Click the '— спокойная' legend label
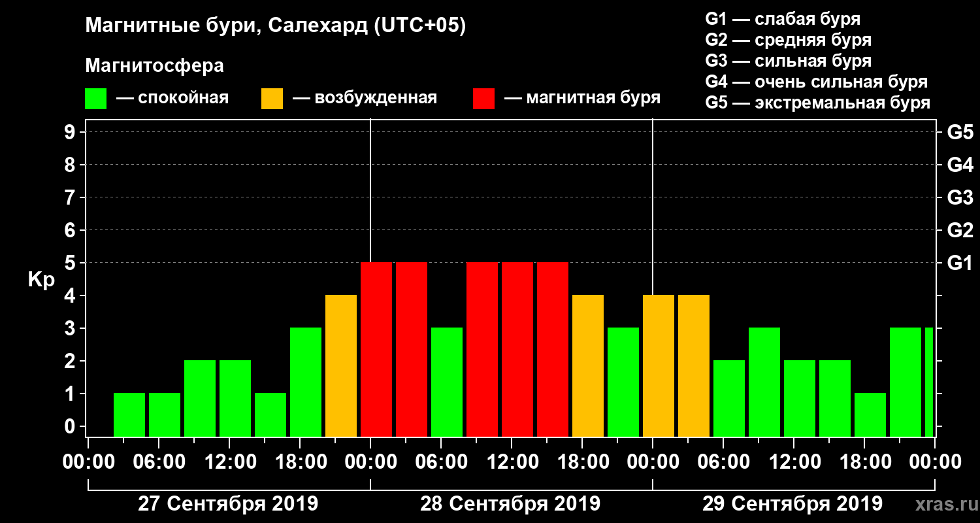 click(x=172, y=98)
